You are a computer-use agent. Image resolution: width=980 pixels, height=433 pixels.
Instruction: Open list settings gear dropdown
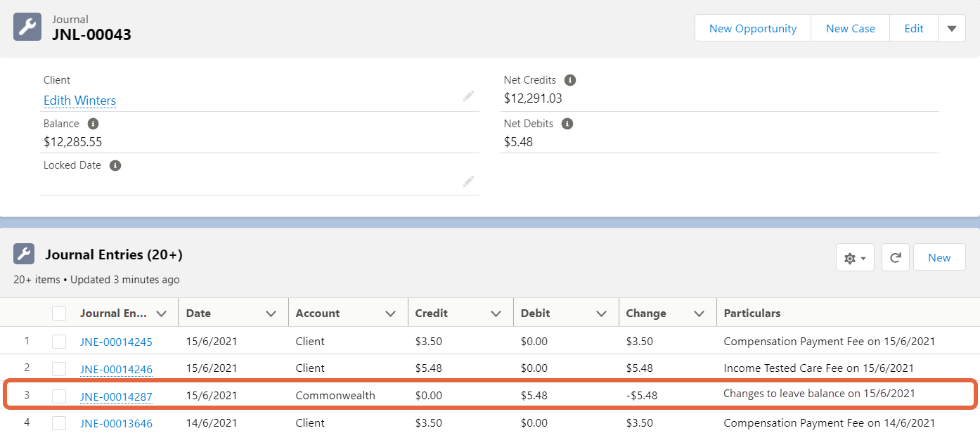[x=854, y=258]
